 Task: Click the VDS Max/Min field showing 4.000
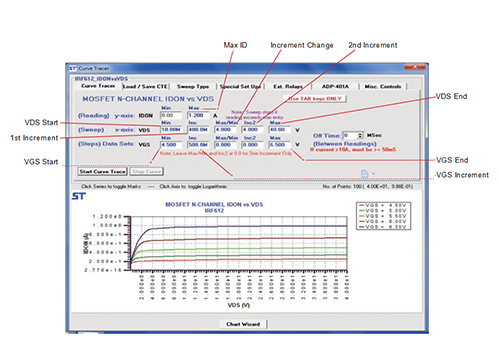click(x=226, y=130)
